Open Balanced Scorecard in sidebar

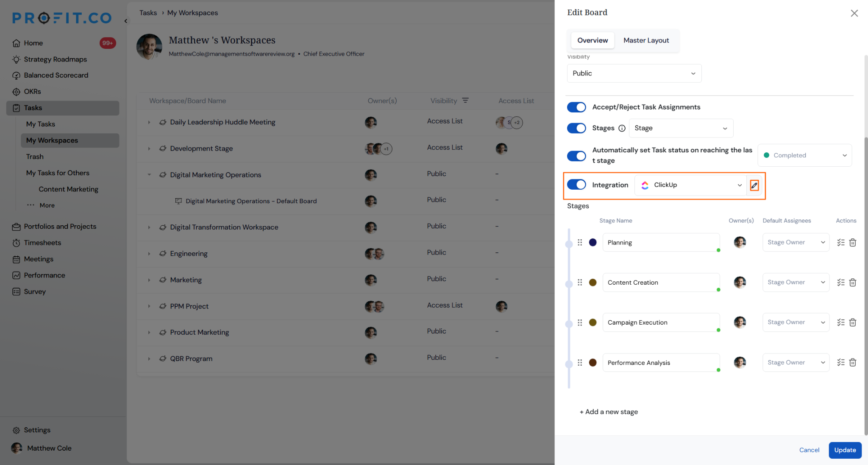point(56,75)
